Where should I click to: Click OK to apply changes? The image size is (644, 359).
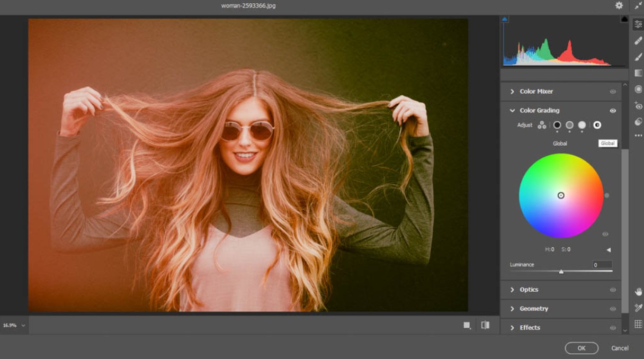click(582, 348)
